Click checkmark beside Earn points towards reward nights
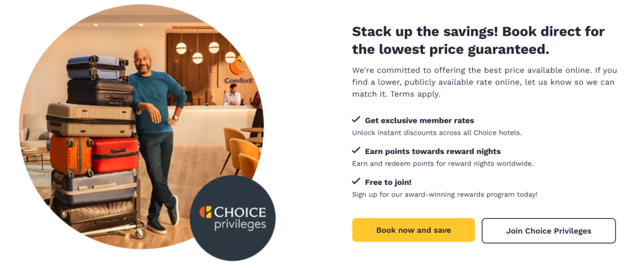 (x=356, y=150)
